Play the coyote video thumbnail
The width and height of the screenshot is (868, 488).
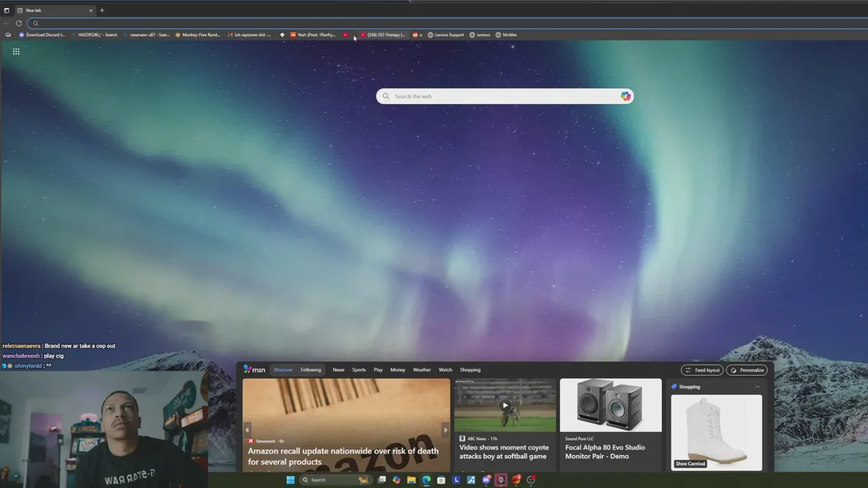[x=505, y=405]
